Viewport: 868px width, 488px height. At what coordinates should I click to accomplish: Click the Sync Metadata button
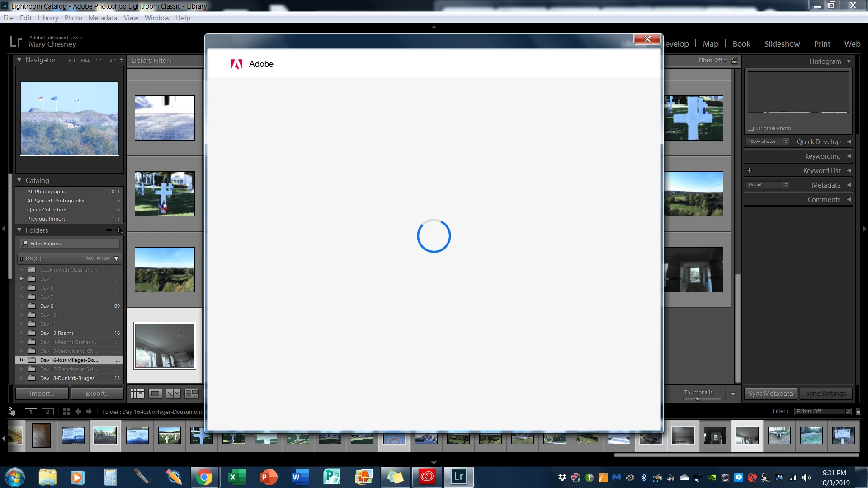coord(770,394)
